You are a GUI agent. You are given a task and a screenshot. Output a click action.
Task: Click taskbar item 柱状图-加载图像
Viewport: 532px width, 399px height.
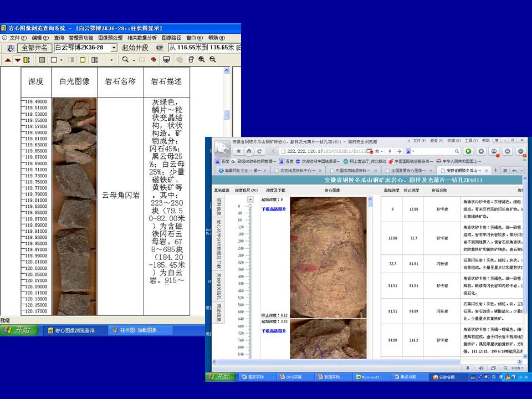[x=141, y=330]
